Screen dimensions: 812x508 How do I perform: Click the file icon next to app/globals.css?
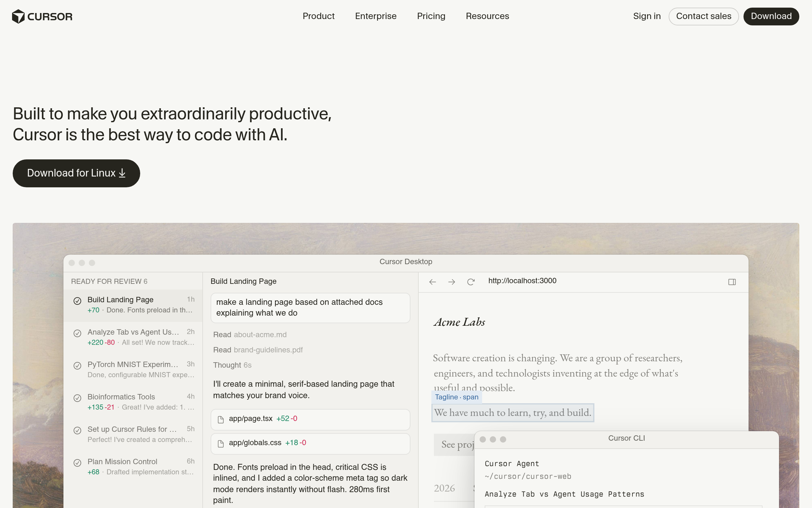pos(221,444)
